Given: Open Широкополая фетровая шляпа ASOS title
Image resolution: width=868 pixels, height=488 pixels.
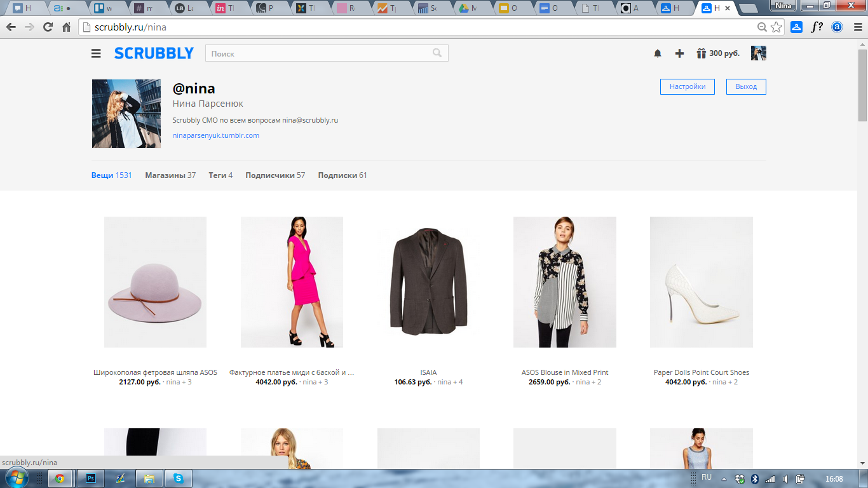Looking at the screenshot, I should click(155, 372).
